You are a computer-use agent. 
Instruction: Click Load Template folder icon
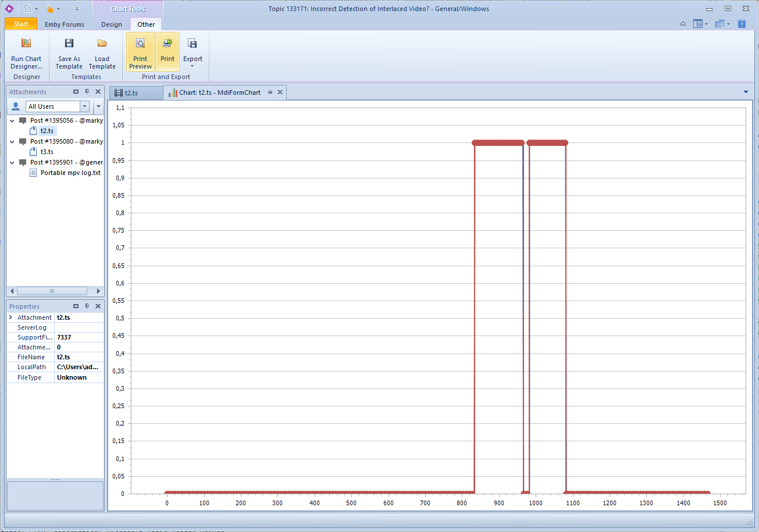click(x=102, y=44)
